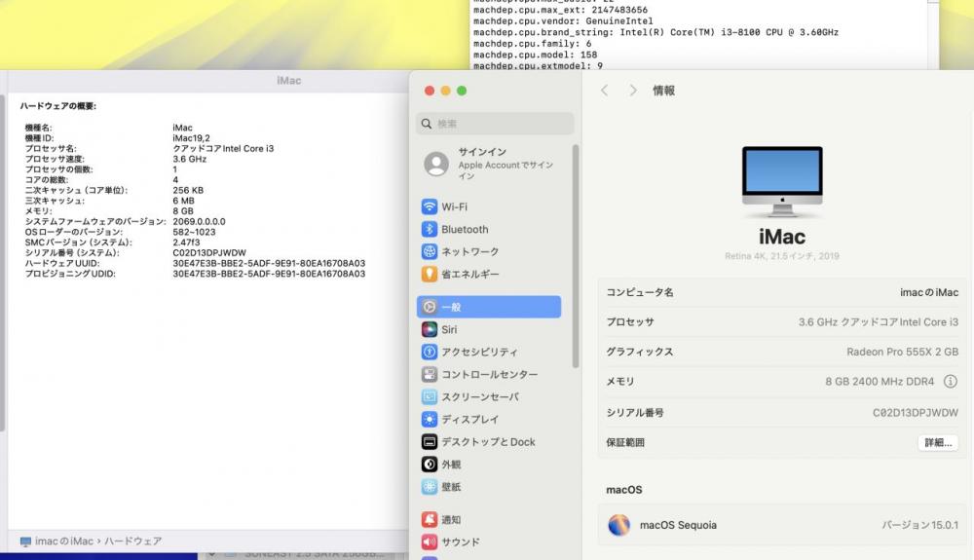Select Bluetooth sidebar label

tap(465, 229)
